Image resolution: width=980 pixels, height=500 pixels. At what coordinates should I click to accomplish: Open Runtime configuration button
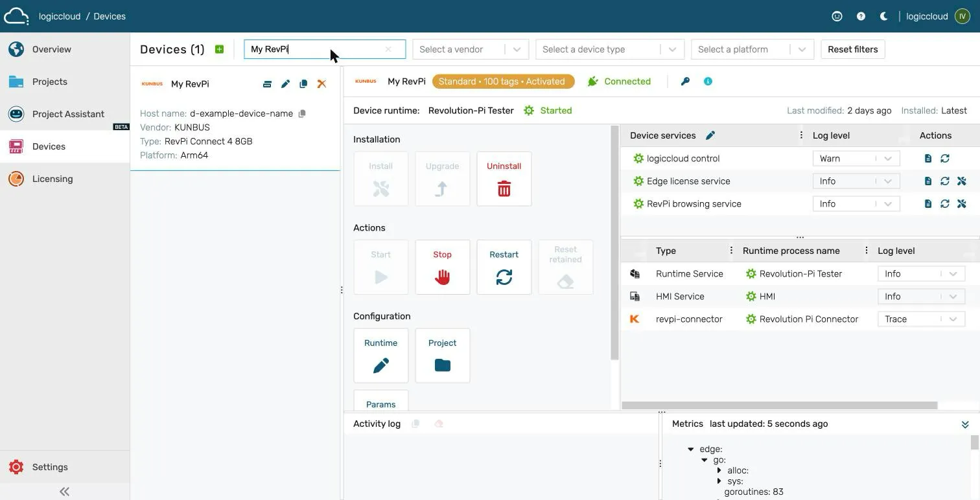coord(381,356)
